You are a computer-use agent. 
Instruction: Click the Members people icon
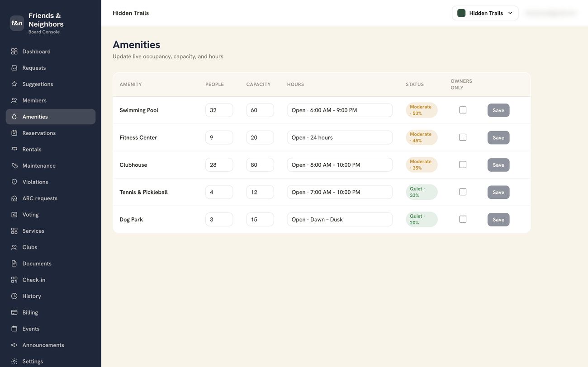[x=14, y=100]
